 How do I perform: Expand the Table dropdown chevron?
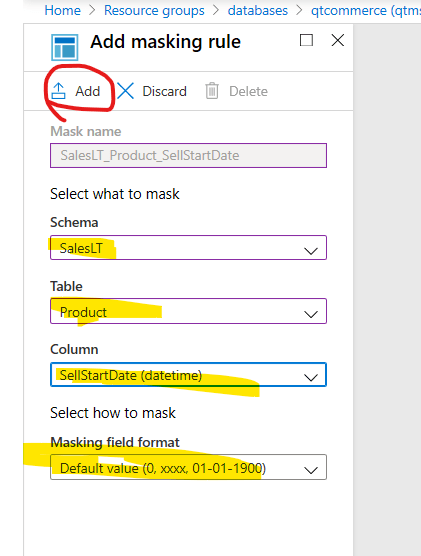pyautogui.click(x=311, y=314)
